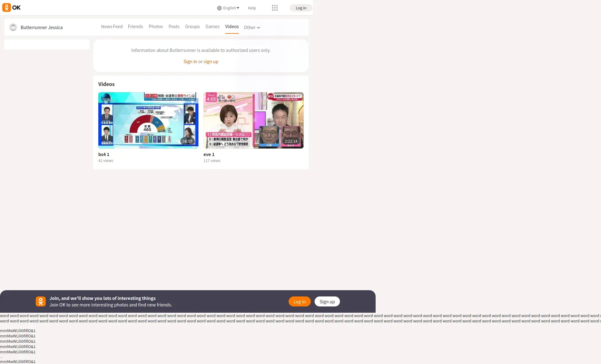601x364 pixels.
Task: Open the Games tab
Action: tap(212, 27)
